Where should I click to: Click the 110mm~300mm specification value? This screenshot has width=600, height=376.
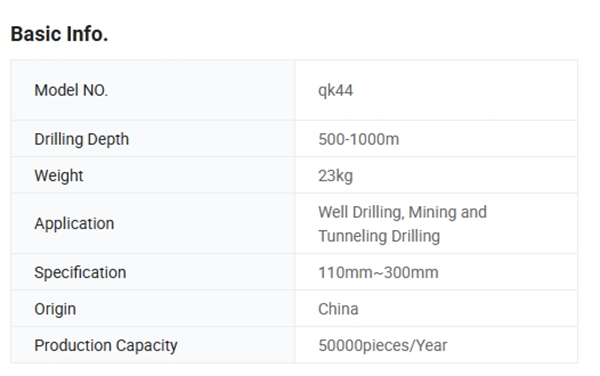tap(378, 273)
